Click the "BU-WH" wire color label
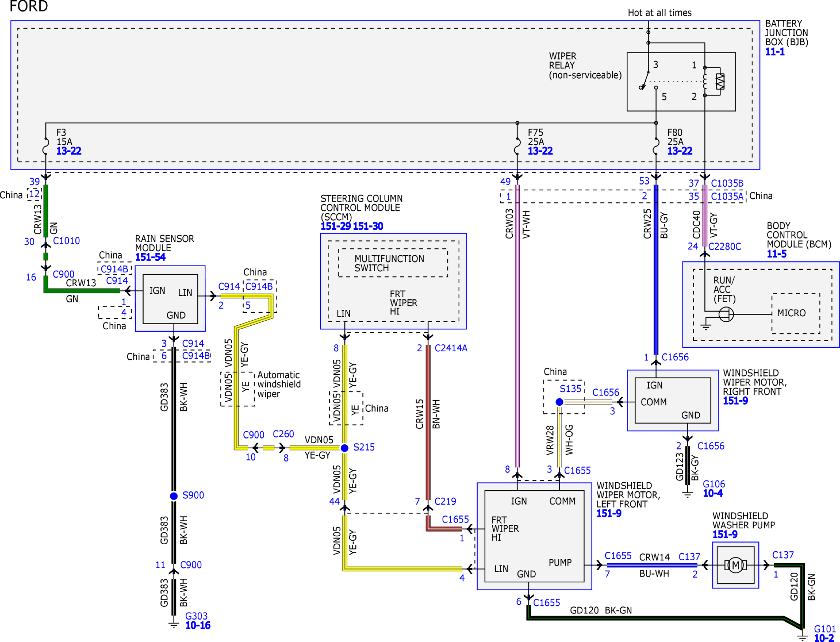Image resolution: width=840 pixels, height=642 pixels. coord(654,574)
